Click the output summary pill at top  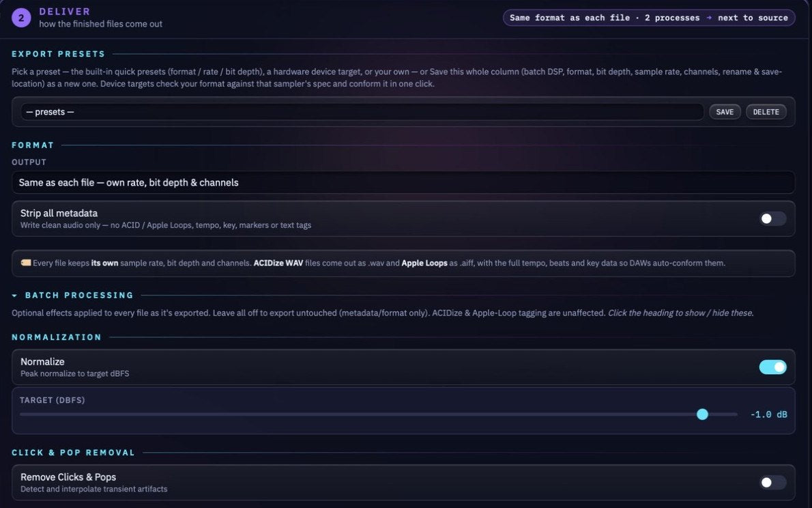(x=649, y=18)
